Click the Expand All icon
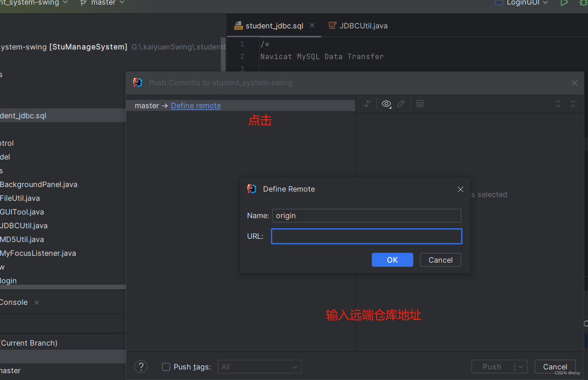The width and height of the screenshot is (588, 380). [558, 104]
